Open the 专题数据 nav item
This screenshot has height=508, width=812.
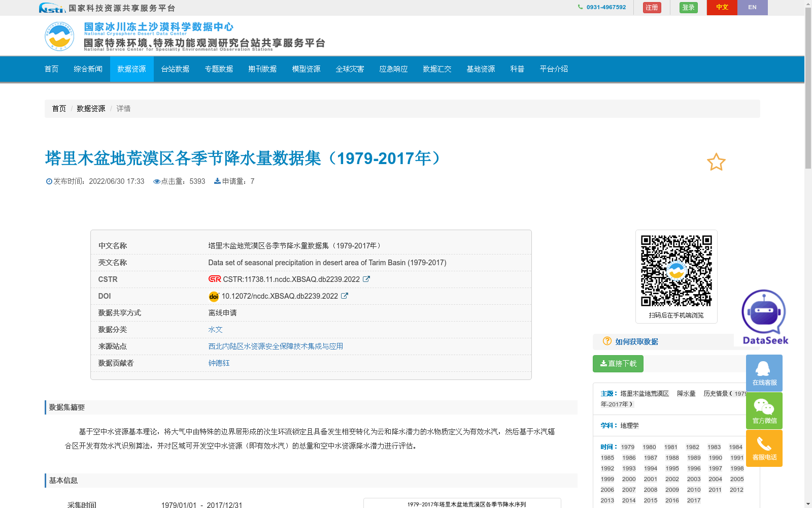tap(219, 69)
